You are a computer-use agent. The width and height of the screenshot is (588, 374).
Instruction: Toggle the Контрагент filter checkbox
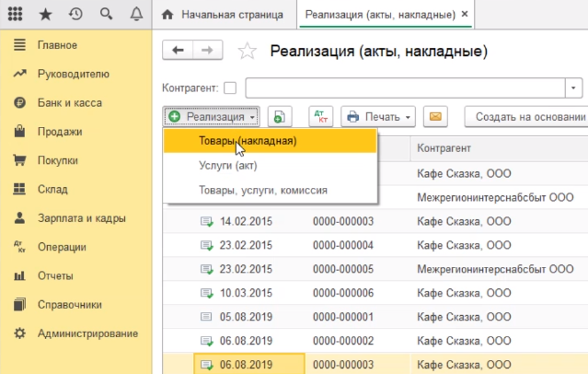pyautogui.click(x=231, y=88)
